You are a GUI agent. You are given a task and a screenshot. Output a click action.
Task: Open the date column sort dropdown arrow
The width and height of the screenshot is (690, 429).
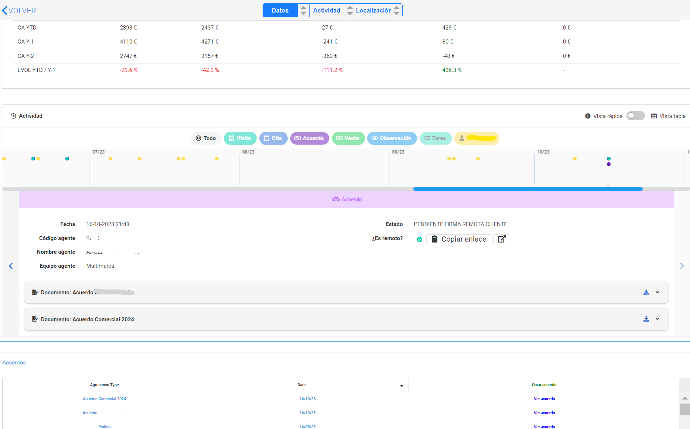pyautogui.click(x=401, y=385)
